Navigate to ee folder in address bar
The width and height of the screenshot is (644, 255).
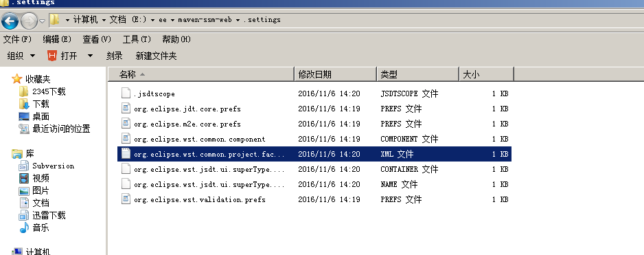click(163, 20)
